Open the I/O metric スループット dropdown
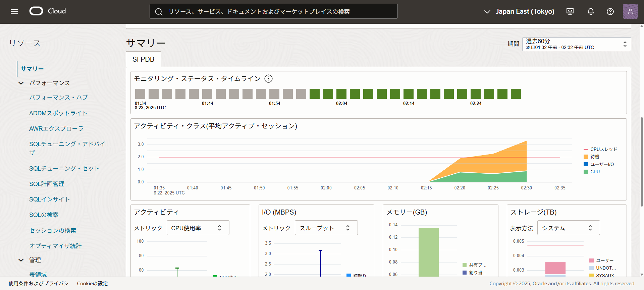644x290 pixels. coord(326,228)
